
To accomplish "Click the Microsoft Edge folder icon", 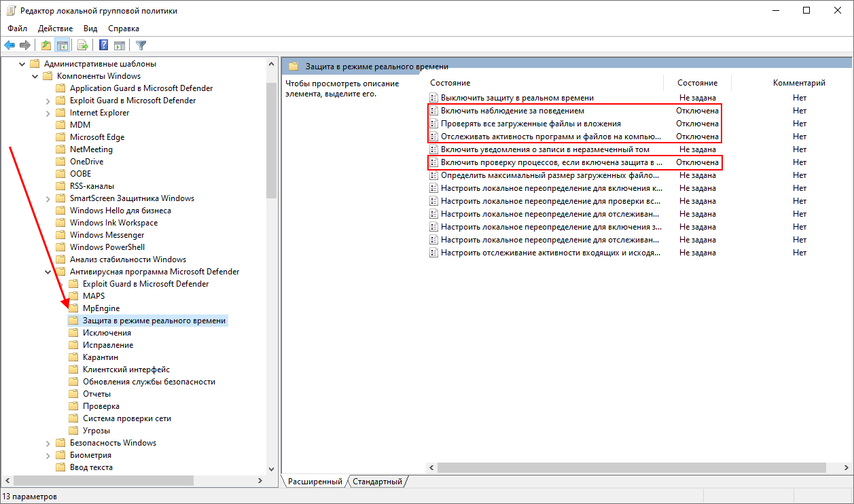I will [x=60, y=137].
